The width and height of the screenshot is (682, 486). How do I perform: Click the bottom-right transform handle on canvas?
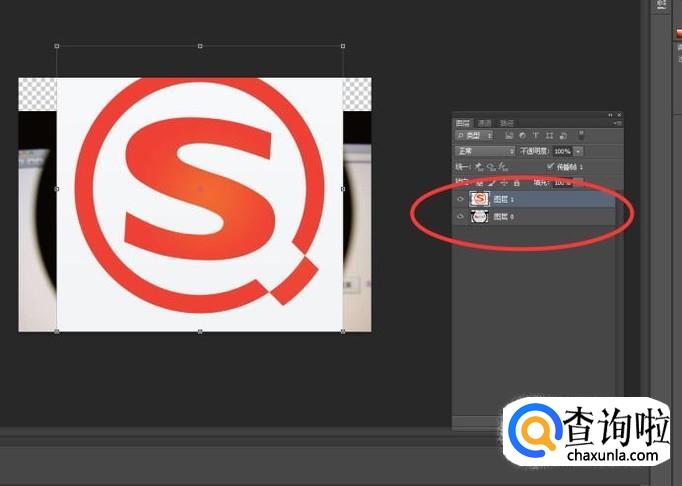343,332
